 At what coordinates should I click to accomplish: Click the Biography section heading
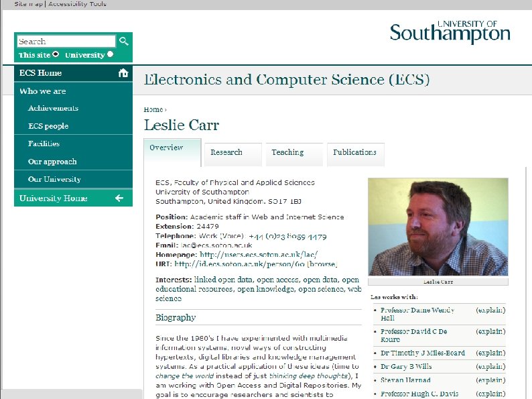click(176, 317)
